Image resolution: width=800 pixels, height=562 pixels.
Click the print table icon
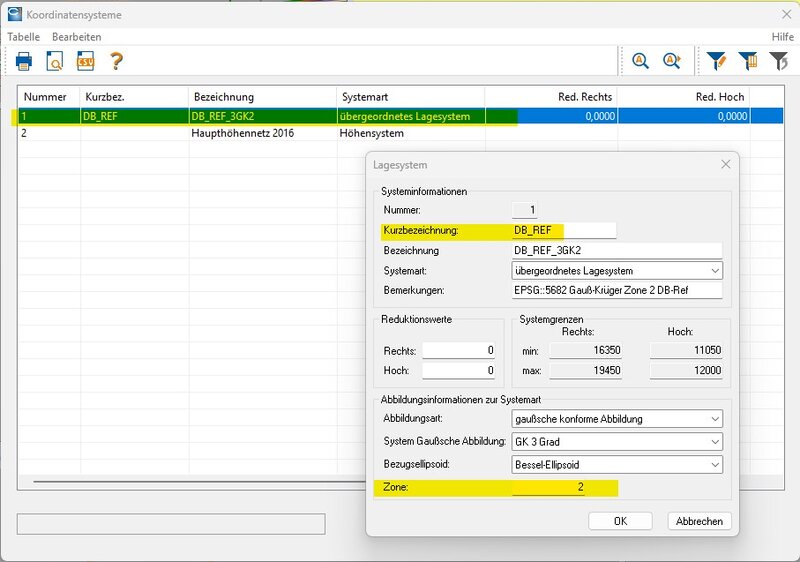click(x=24, y=62)
